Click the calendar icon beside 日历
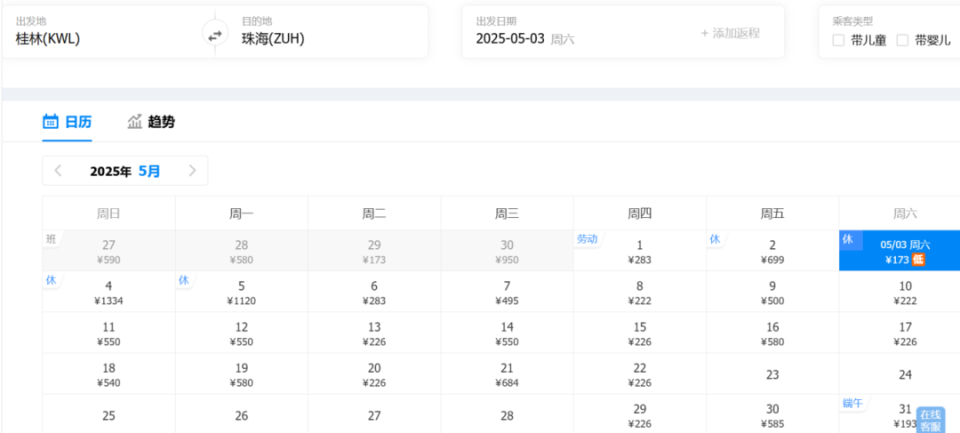The image size is (960, 433). point(50,121)
